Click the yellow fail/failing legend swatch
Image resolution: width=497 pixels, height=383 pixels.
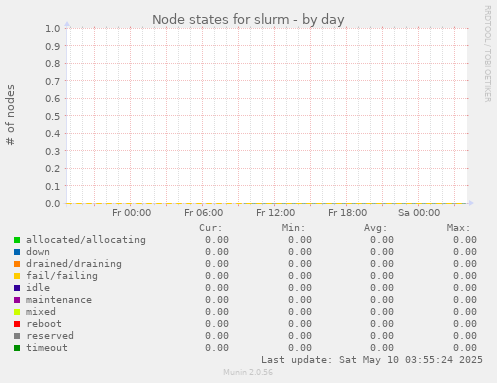pyautogui.click(x=17, y=276)
